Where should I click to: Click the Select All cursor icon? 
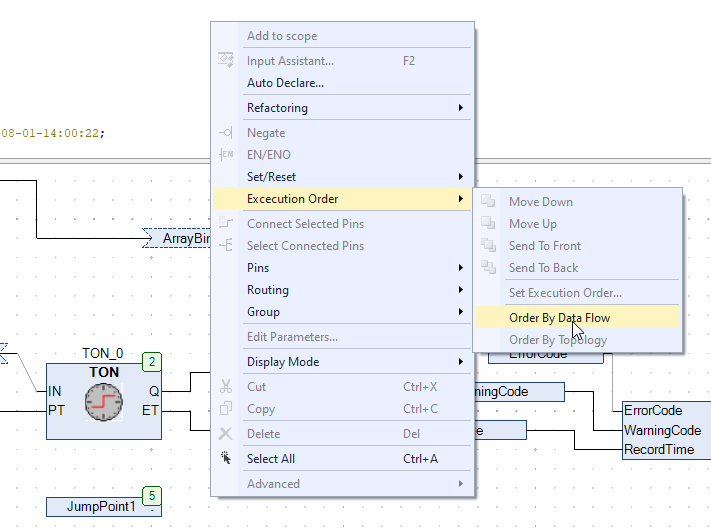pos(226,458)
